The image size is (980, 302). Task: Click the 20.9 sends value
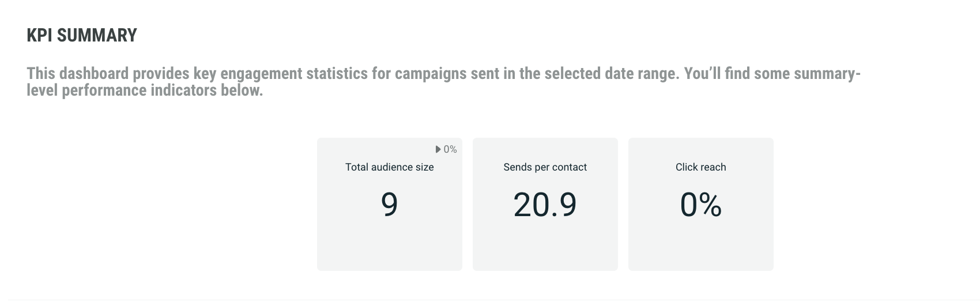coord(545,204)
